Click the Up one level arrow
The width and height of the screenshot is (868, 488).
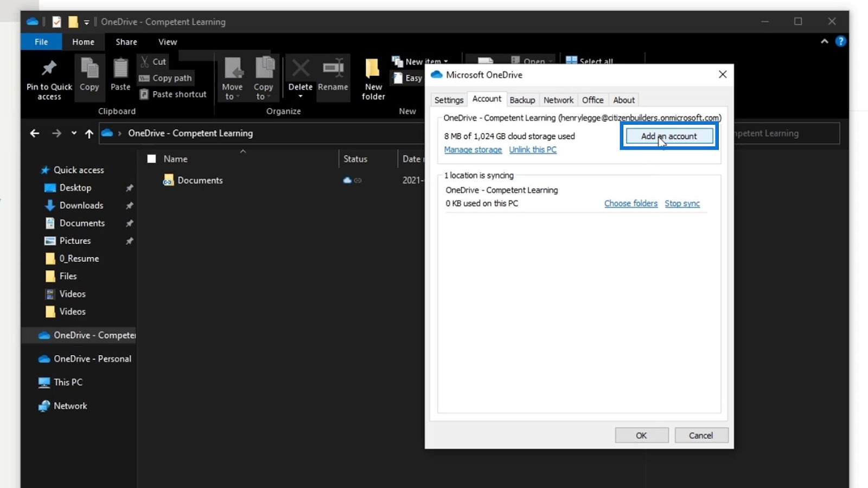pyautogui.click(x=89, y=133)
